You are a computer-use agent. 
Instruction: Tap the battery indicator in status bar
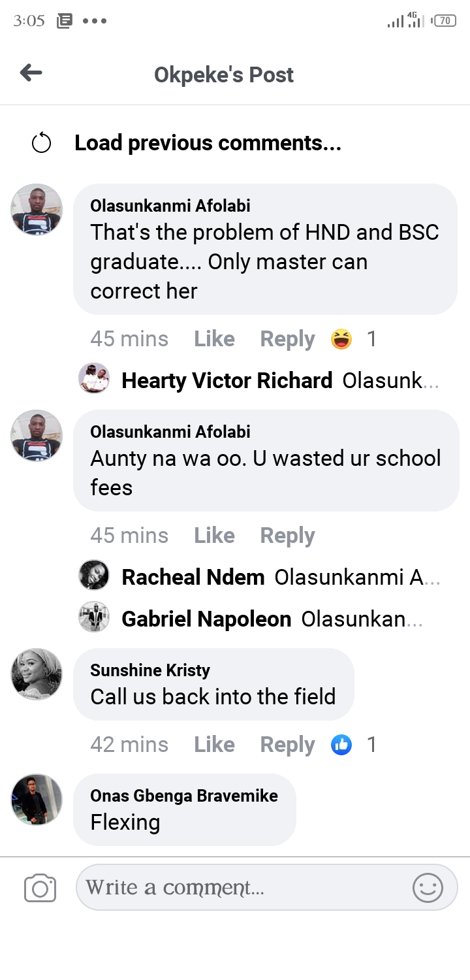[x=444, y=21]
